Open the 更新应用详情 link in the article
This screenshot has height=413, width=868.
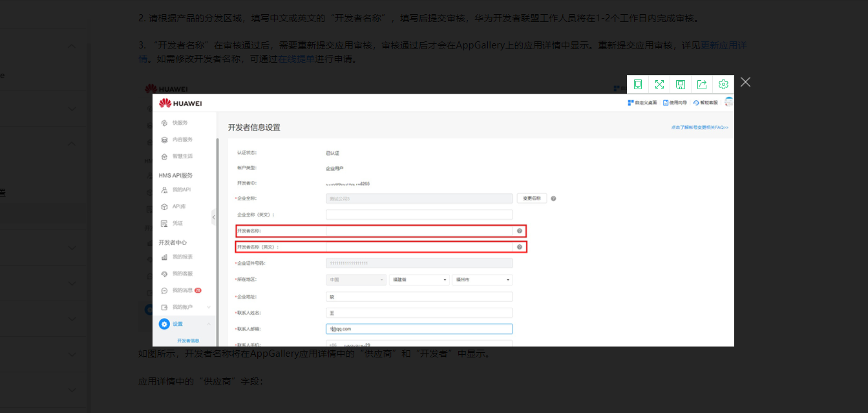click(724, 45)
